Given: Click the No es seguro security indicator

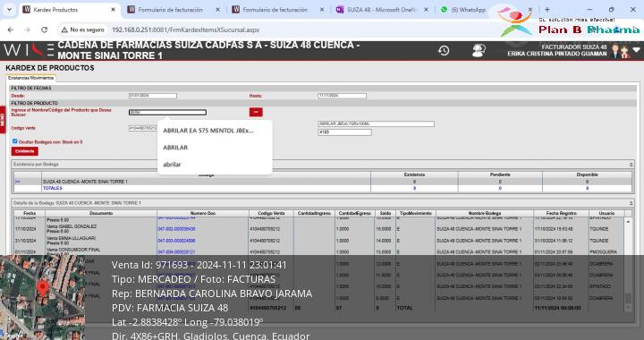Looking at the screenshot, I should tap(82, 30).
